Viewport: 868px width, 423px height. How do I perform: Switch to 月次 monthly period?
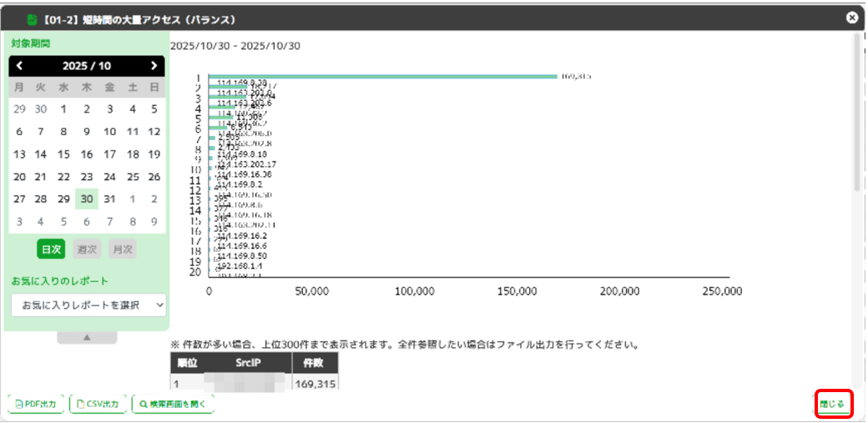pos(122,249)
